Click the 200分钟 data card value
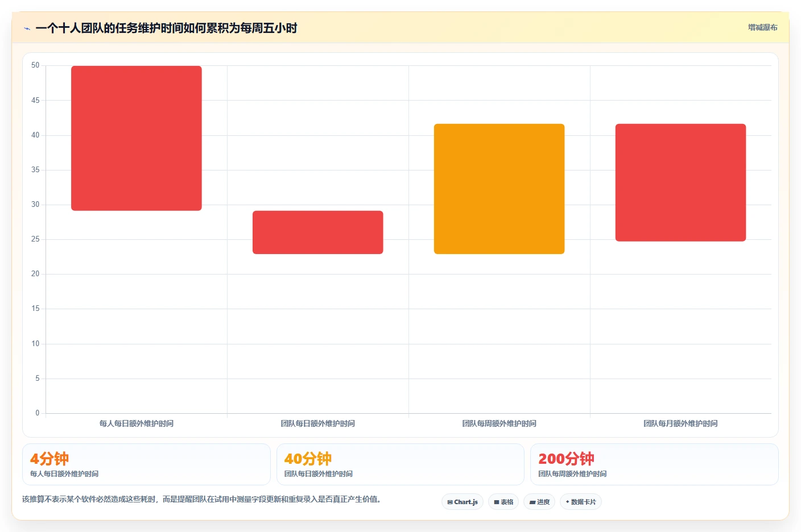The width and height of the screenshot is (801, 532). (x=566, y=459)
